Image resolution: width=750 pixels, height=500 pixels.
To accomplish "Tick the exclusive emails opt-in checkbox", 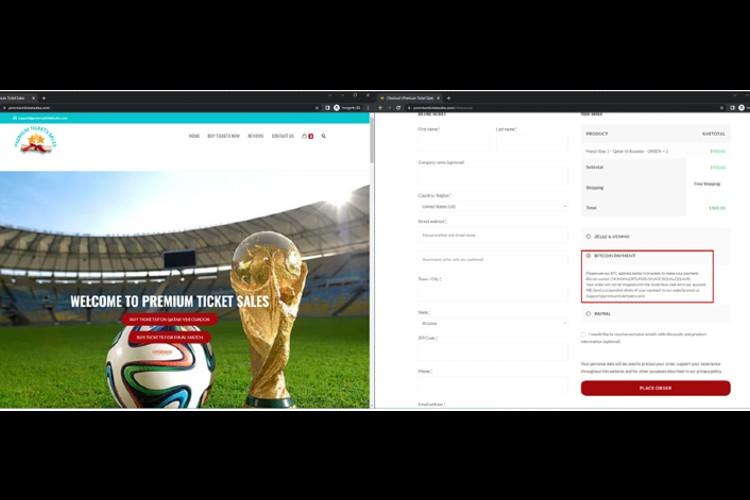I will 583,334.
